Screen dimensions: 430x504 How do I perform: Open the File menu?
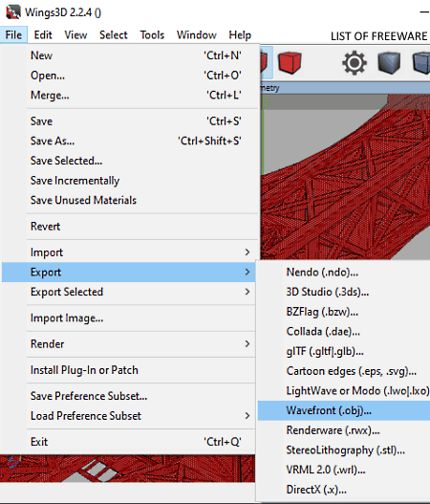coord(13,34)
